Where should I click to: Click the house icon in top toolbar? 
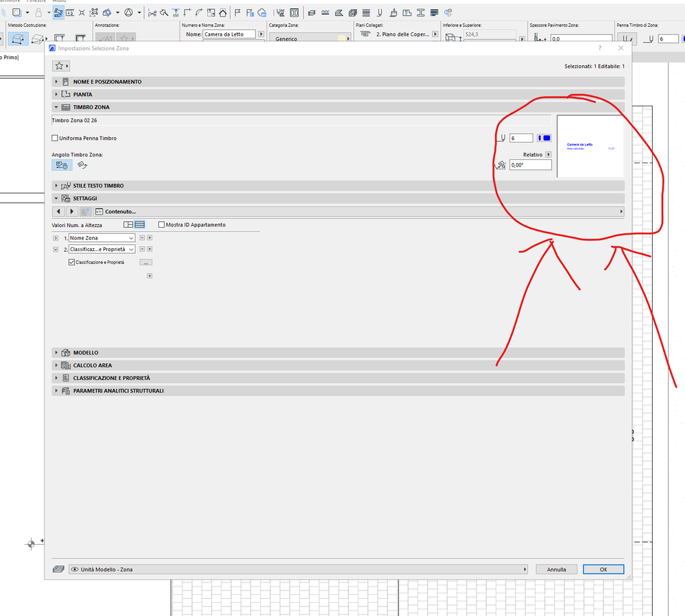[223, 12]
